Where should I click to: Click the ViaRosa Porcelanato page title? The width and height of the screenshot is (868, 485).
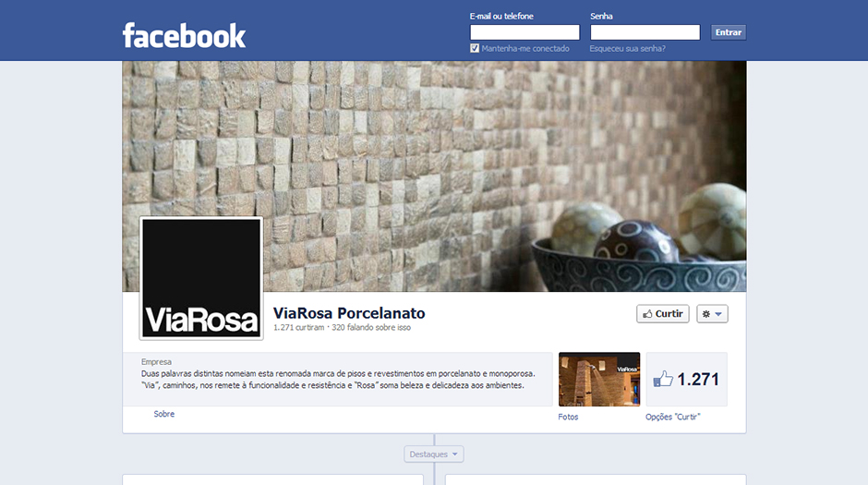point(349,313)
